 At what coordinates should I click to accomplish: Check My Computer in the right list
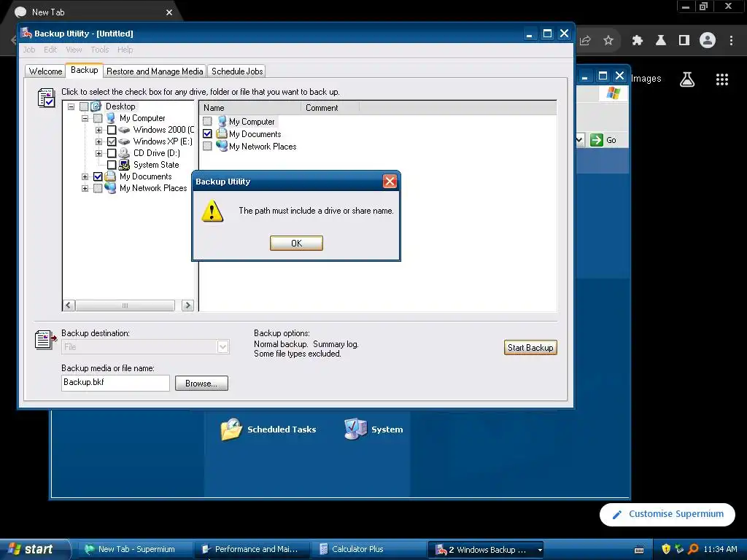click(x=207, y=122)
